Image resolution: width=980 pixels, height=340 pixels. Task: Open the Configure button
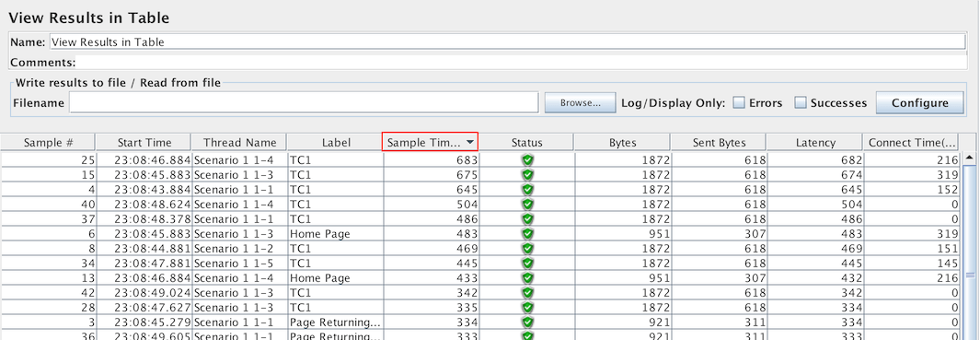coord(919,102)
